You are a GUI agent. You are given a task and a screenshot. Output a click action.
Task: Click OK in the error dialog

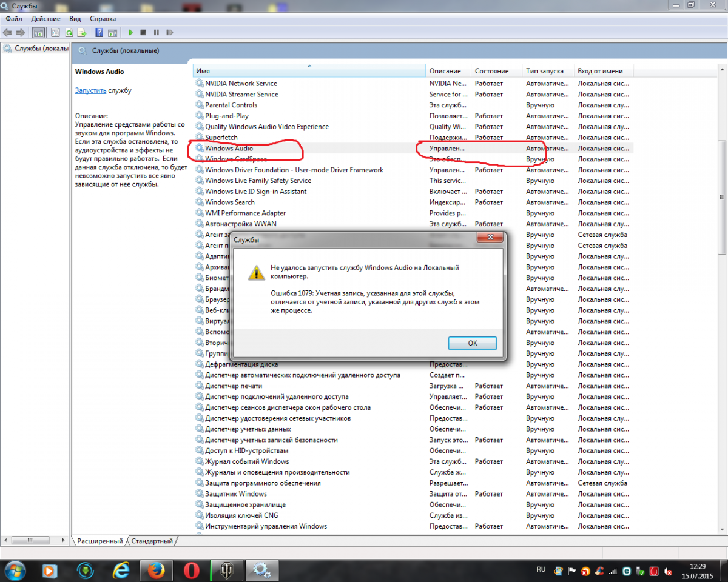473,343
